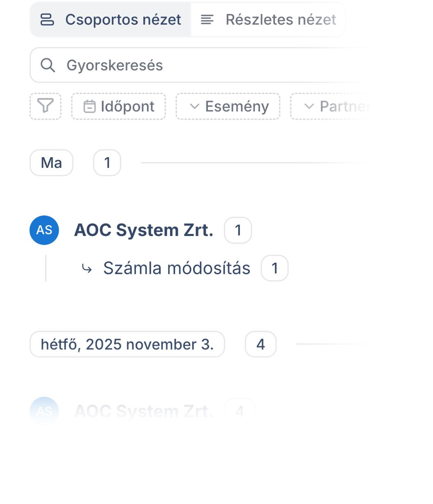Click the count badge 4 beside november 3.
Screen dimensions: 433x504
pyautogui.click(x=260, y=344)
